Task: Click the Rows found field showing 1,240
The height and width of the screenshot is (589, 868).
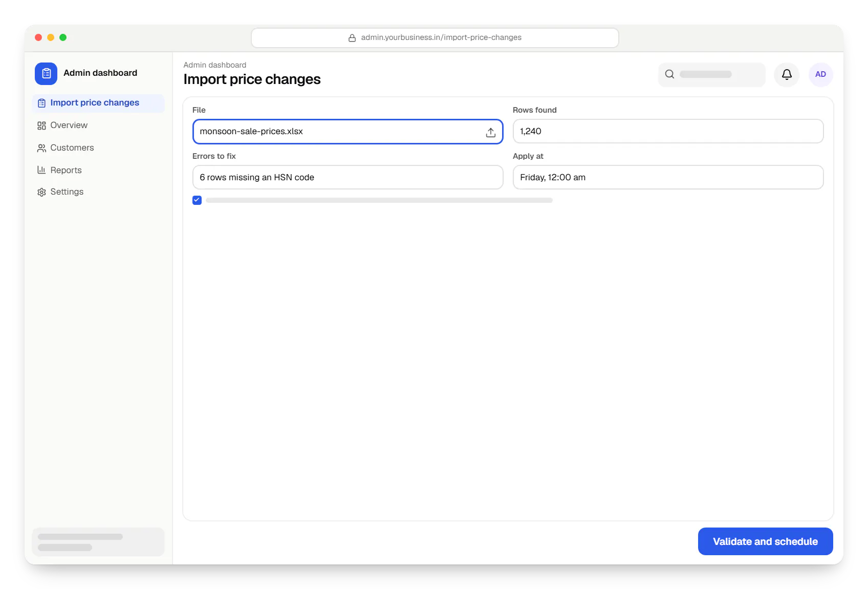Action: point(668,131)
